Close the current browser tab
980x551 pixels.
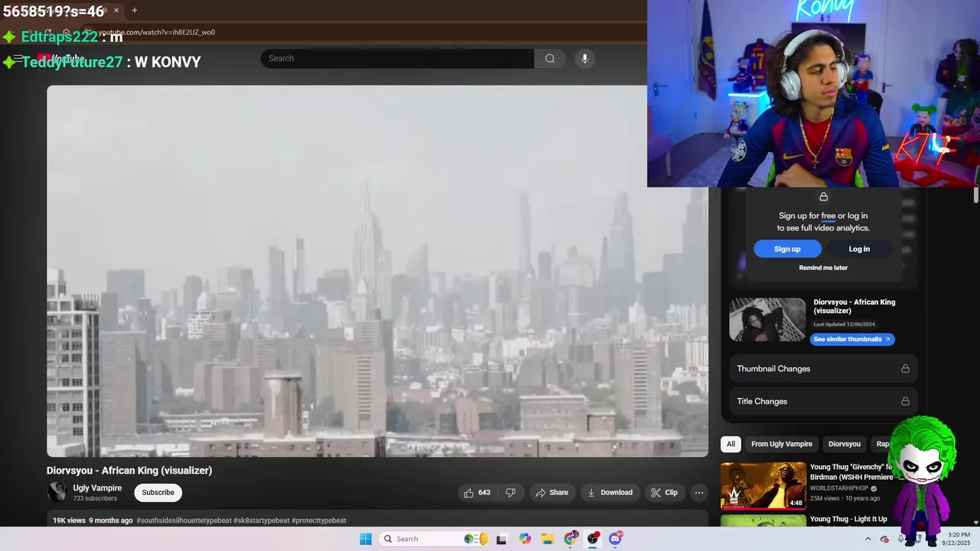(x=116, y=11)
